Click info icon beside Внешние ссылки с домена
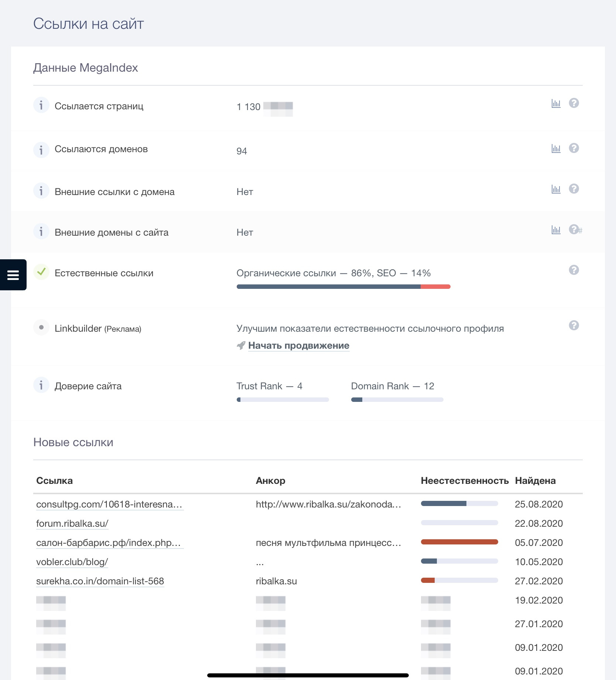Viewport: 616px width, 680px height. click(x=41, y=191)
